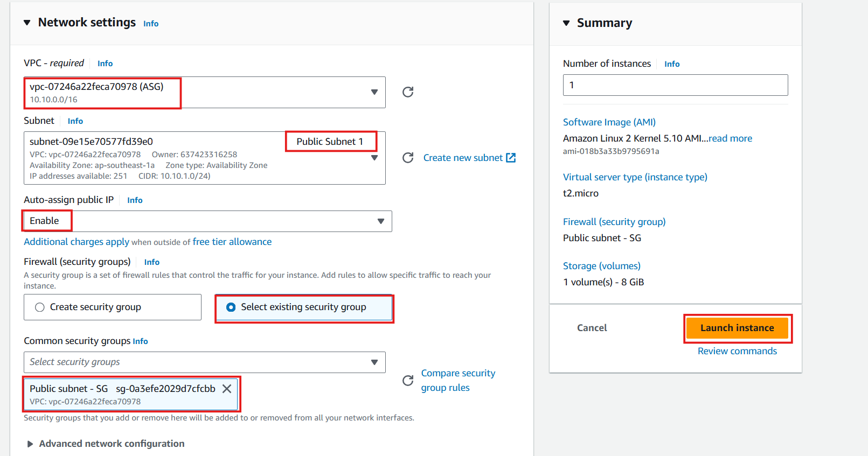
Task: Open the Review commands link
Action: 737,351
